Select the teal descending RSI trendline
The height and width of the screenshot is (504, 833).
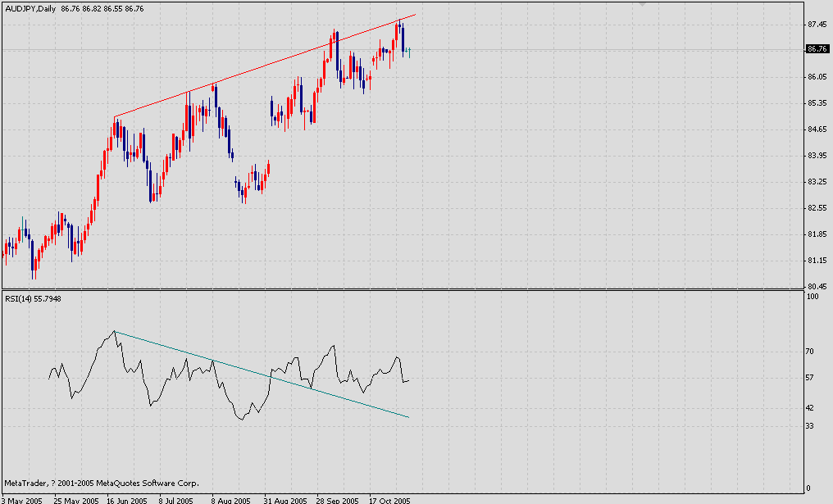262,374
